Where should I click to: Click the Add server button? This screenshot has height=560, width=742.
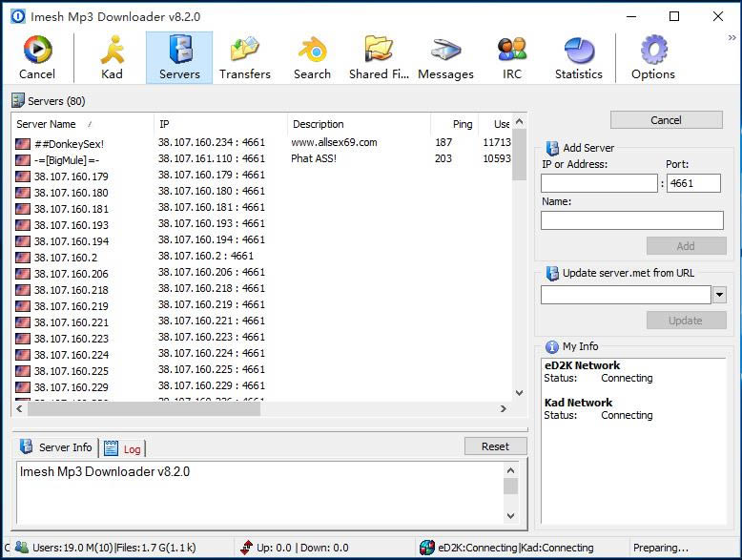click(686, 246)
